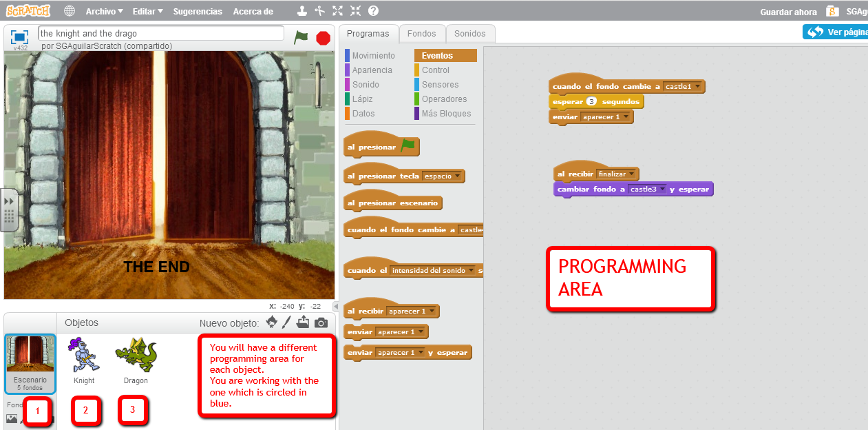868x430 pixels.
Task: Upload a new sprite from a file
Action: tap(303, 322)
